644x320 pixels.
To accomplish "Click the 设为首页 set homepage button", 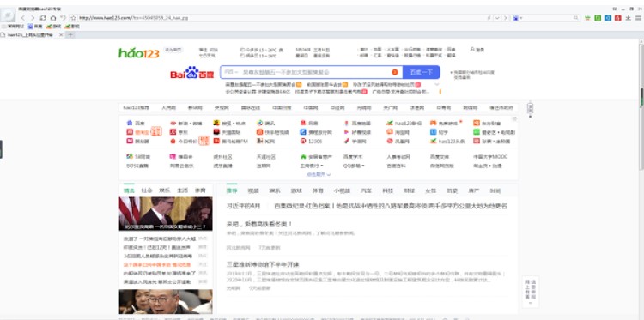I will pyautogui.click(x=173, y=50).
